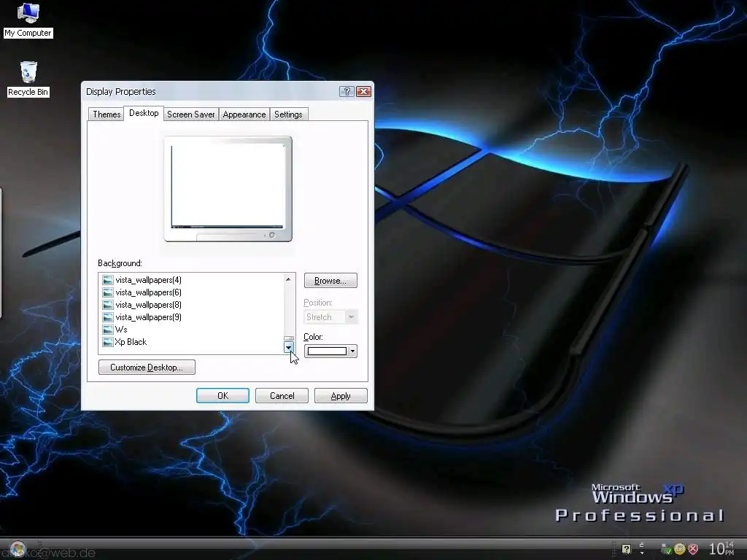
Task: Open the desktop Color dropdown arrow
Action: click(352, 351)
